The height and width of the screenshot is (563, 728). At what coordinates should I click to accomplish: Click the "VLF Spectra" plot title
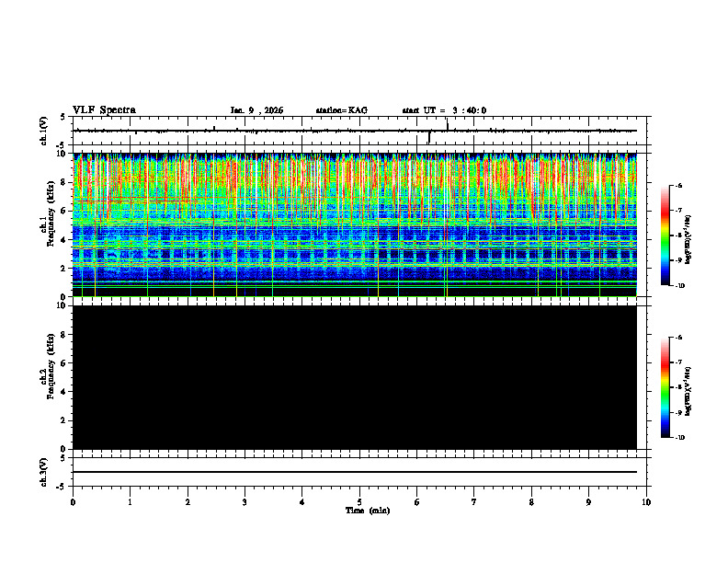pos(104,110)
